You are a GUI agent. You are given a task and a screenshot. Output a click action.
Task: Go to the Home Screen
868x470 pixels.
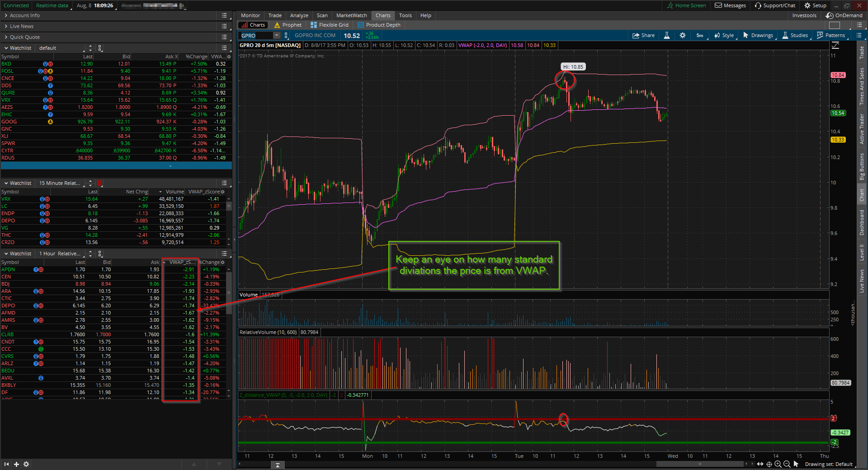(686, 5)
